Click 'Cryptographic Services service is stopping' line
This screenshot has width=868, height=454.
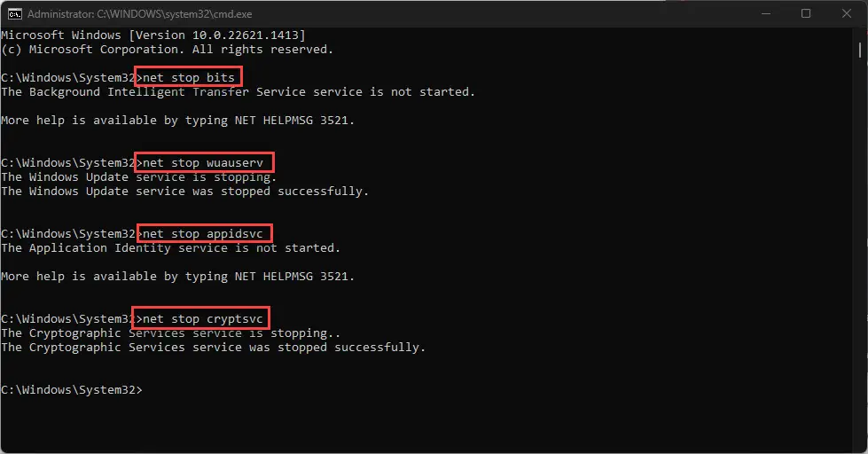170,333
